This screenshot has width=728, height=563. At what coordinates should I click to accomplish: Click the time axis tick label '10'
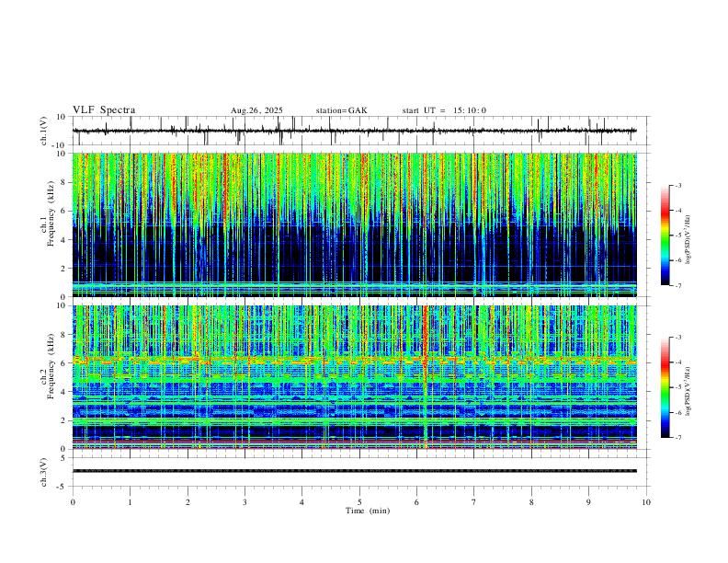point(646,502)
